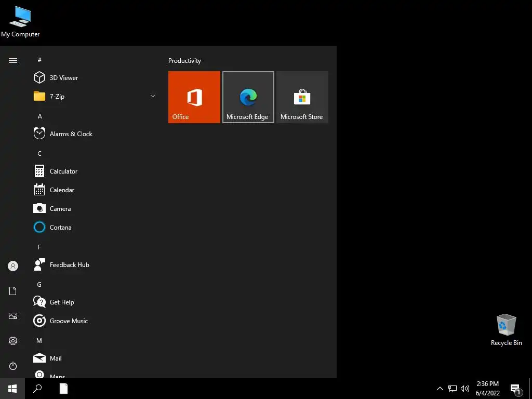Show hidden system tray icons
This screenshot has height=399, width=532.
click(x=440, y=389)
